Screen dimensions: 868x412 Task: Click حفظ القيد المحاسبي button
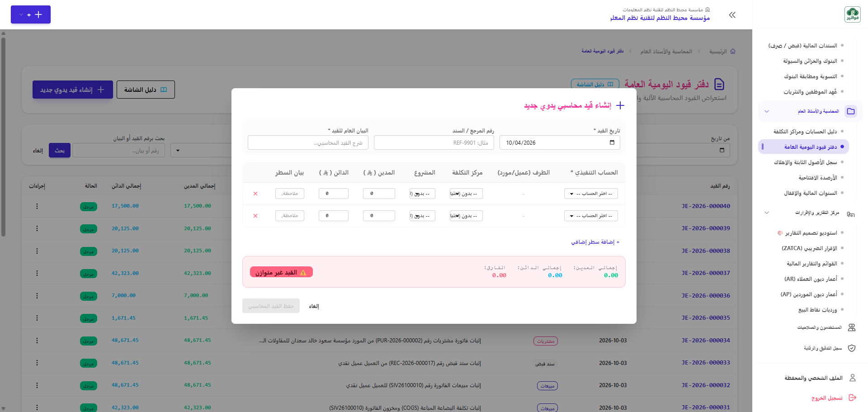pyautogui.click(x=271, y=306)
